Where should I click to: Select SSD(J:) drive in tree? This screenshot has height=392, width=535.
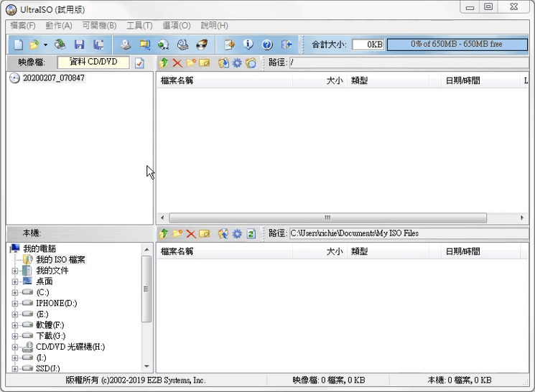click(x=48, y=368)
